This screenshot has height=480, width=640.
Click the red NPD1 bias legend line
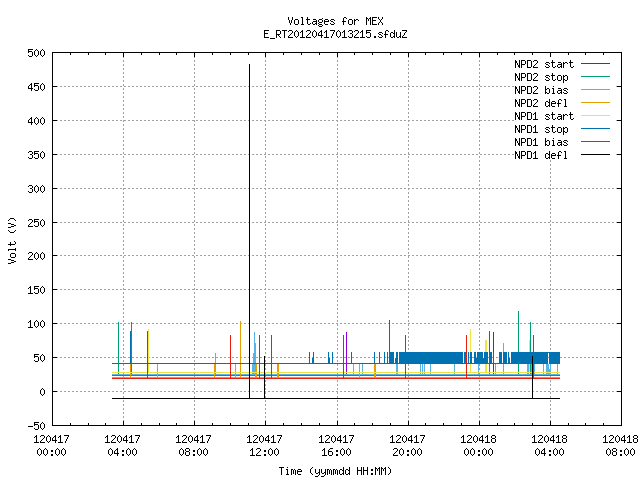595,142
